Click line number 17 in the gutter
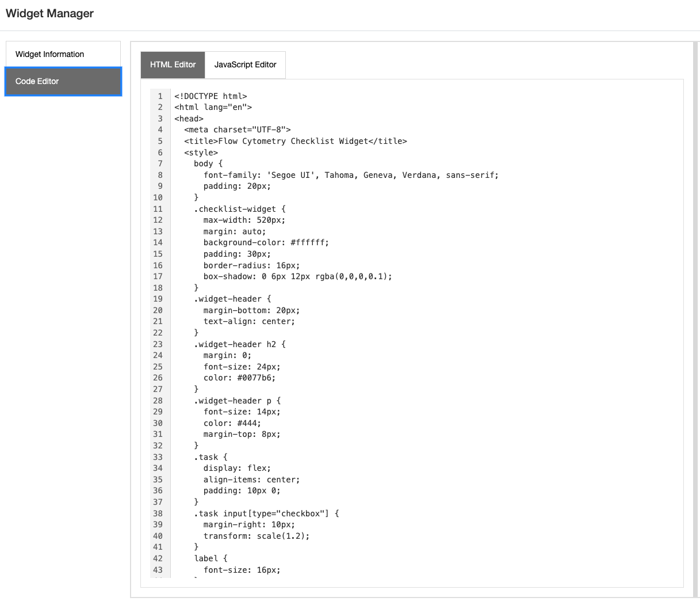Screen dimensions: 700x605 [158, 276]
